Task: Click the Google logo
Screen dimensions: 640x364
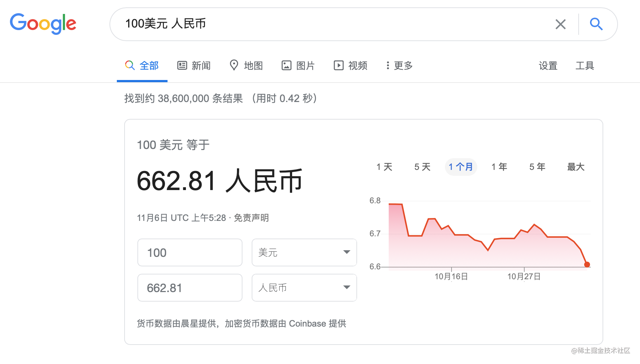Action: [x=43, y=24]
